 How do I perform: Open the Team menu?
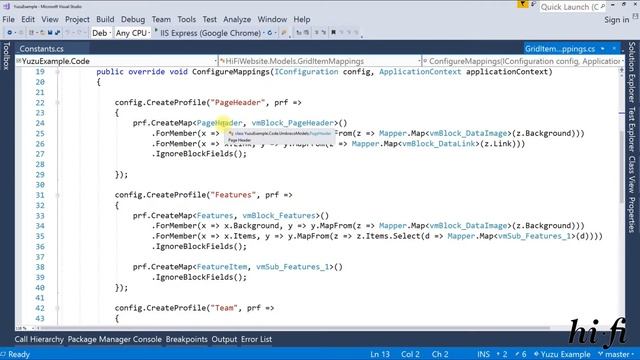pos(161,19)
